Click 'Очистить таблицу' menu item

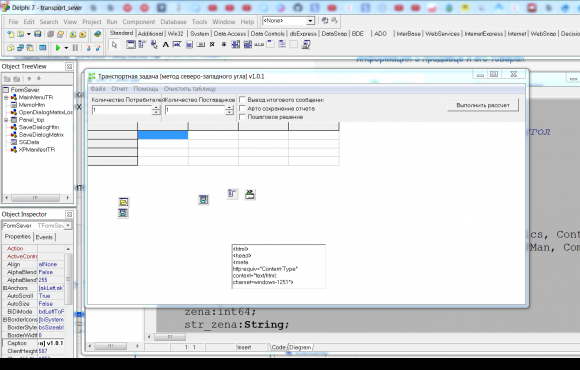pos(190,89)
